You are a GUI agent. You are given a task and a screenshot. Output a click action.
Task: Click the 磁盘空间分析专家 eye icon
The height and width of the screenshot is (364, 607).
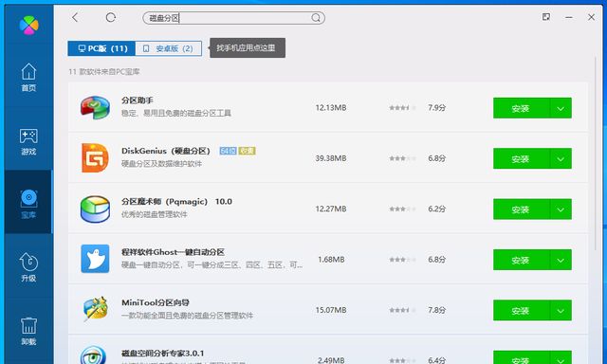[x=93, y=355]
